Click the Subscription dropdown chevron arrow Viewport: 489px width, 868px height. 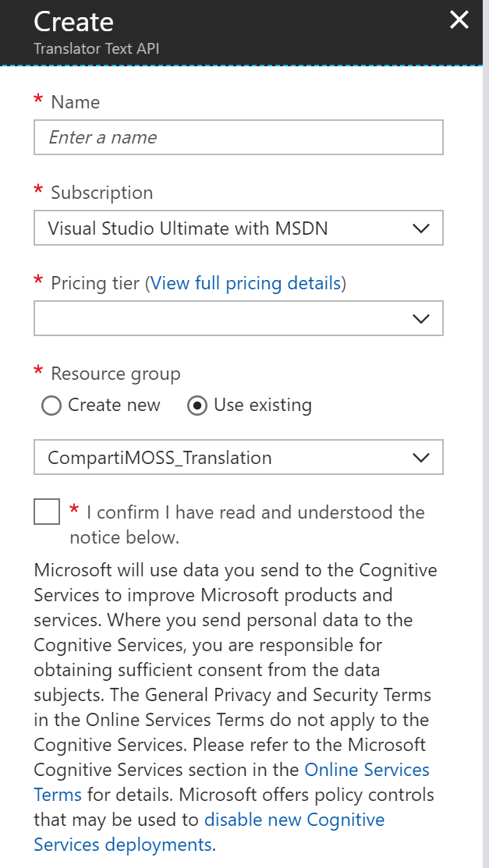420,228
